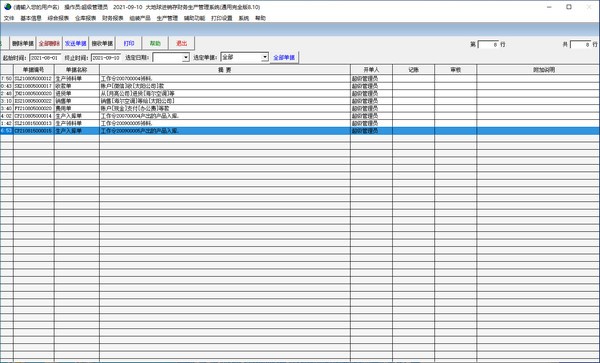Screen dimensions: 600x363
Task: Click the blue 发送单据 button
Action: tap(75, 43)
